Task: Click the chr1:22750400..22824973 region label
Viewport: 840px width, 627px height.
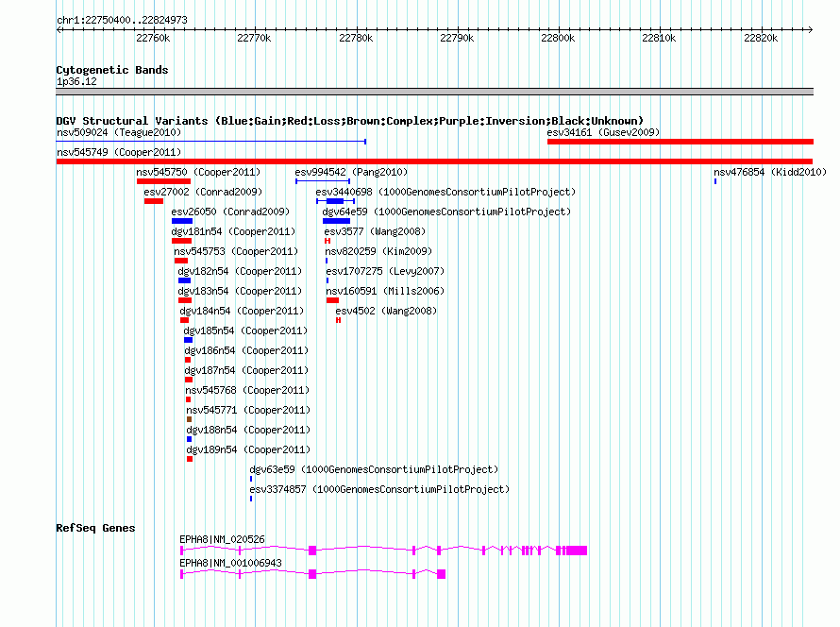Action: 122,20
